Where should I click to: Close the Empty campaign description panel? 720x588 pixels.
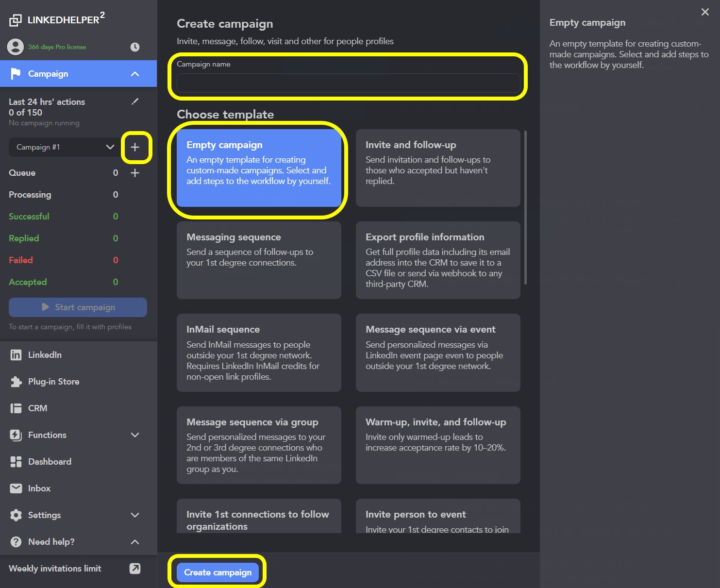coord(705,12)
